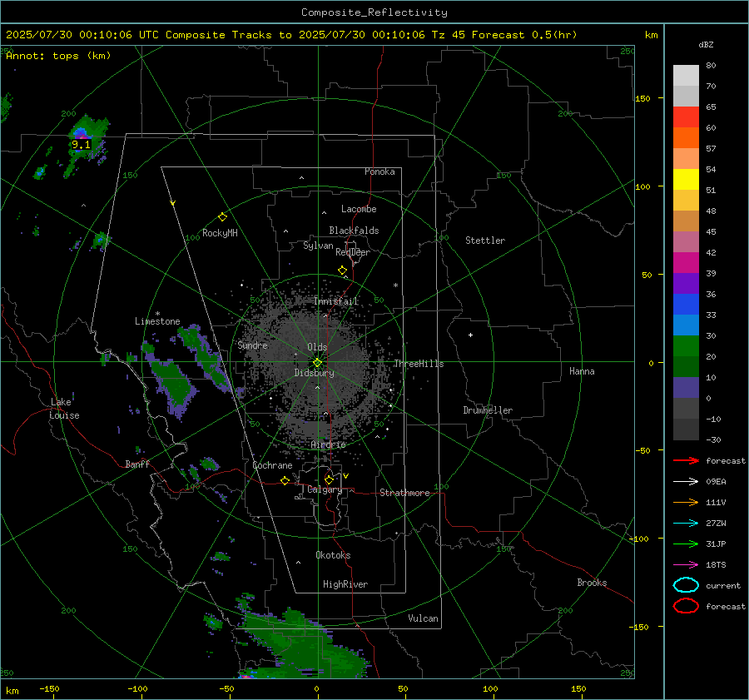The height and width of the screenshot is (700, 749).
Task: Click the Lake Louise label on map
Action: [64, 409]
